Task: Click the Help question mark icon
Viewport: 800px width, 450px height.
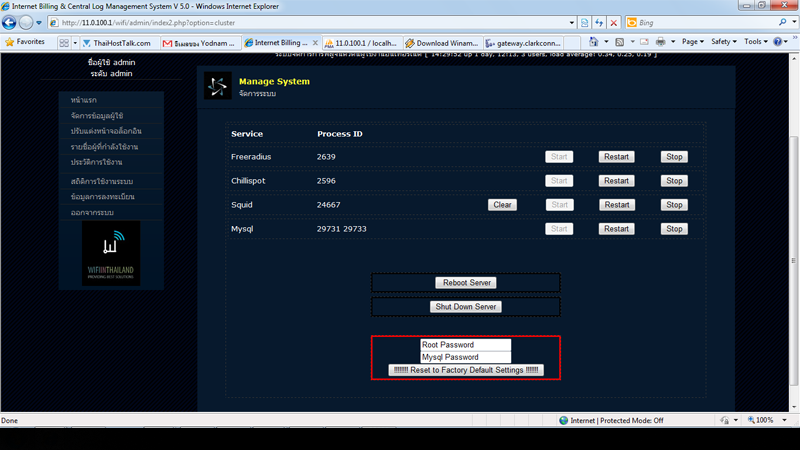Action: point(778,42)
